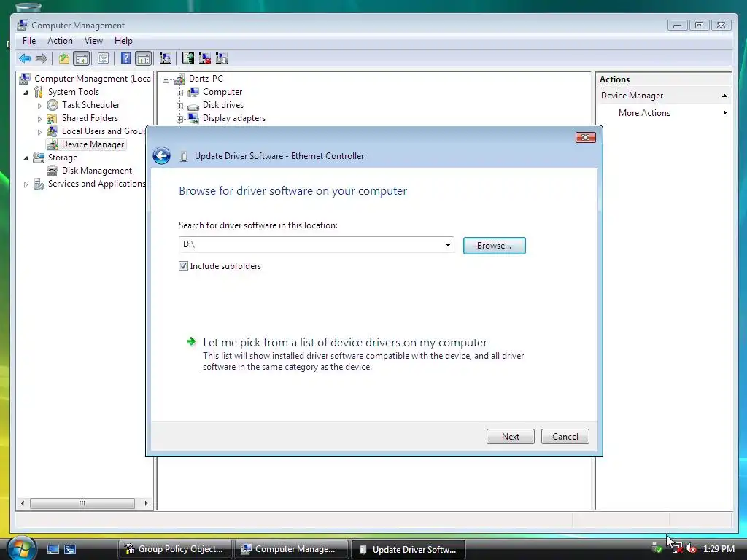Open the View menu
This screenshot has height=560, width=747.
(x=93, y=41)
